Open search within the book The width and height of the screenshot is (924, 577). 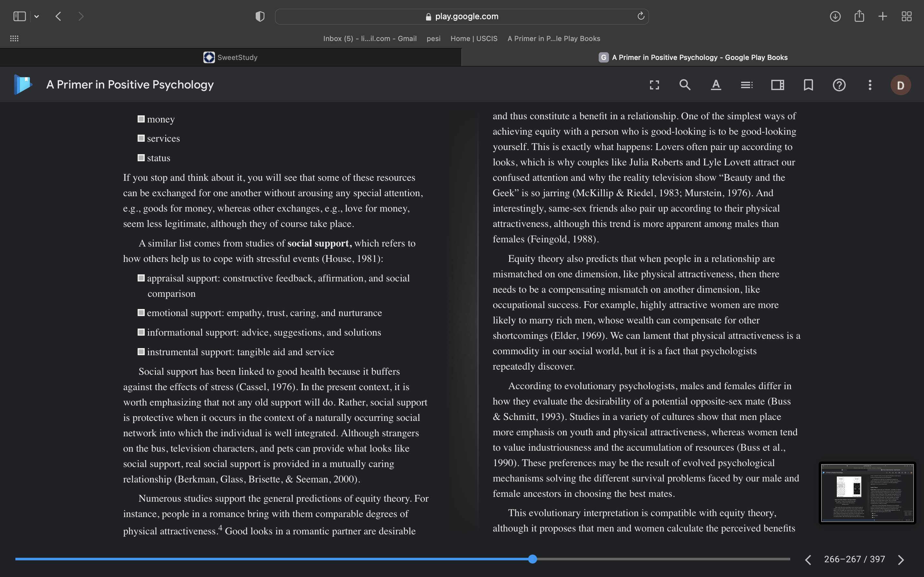click(685, 85)
